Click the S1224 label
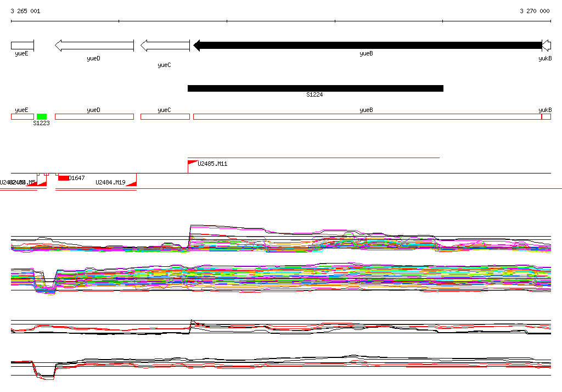The height and width of the screenshot is (392, 562). click(314, 94)
